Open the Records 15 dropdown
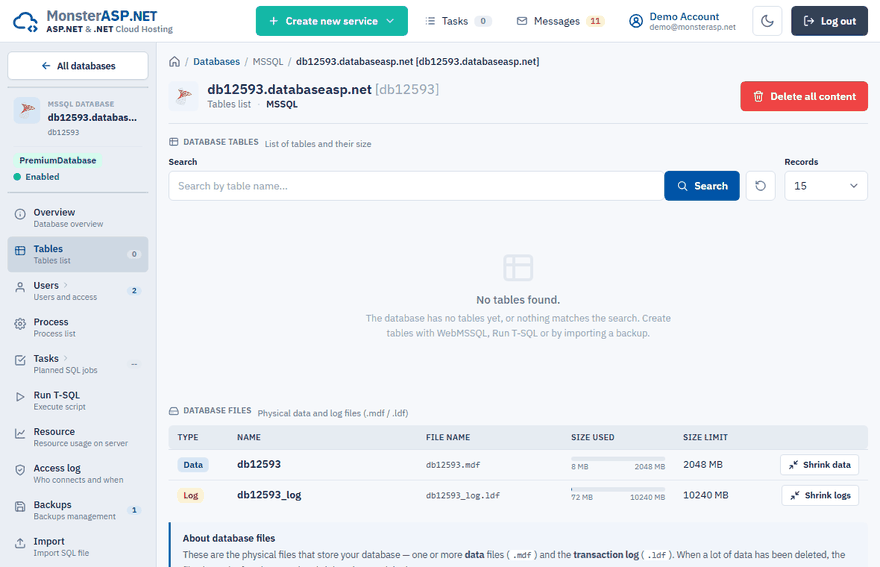 tap(826, 186)
